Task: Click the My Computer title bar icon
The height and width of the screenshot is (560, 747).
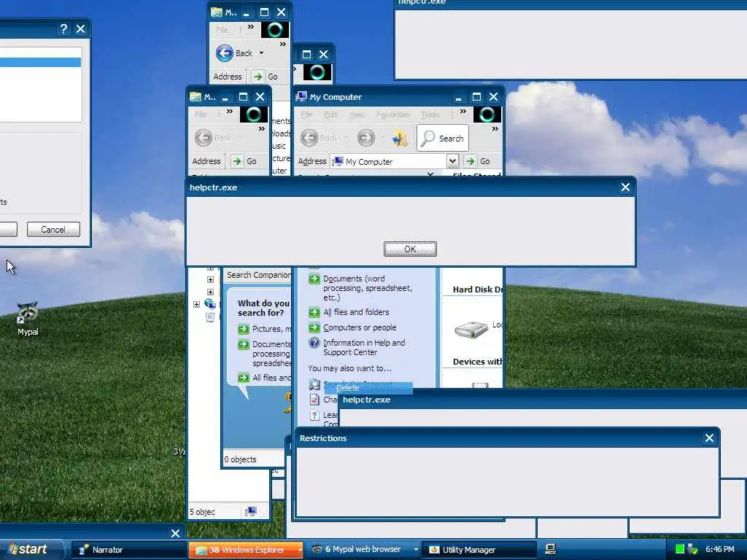Action: 301,97
